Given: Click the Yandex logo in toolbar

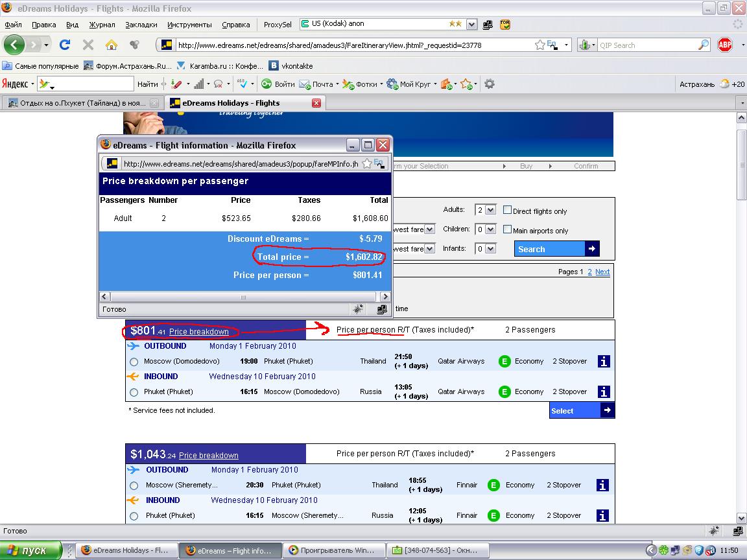Looking at the screenshot, I should tap(16, 84).
